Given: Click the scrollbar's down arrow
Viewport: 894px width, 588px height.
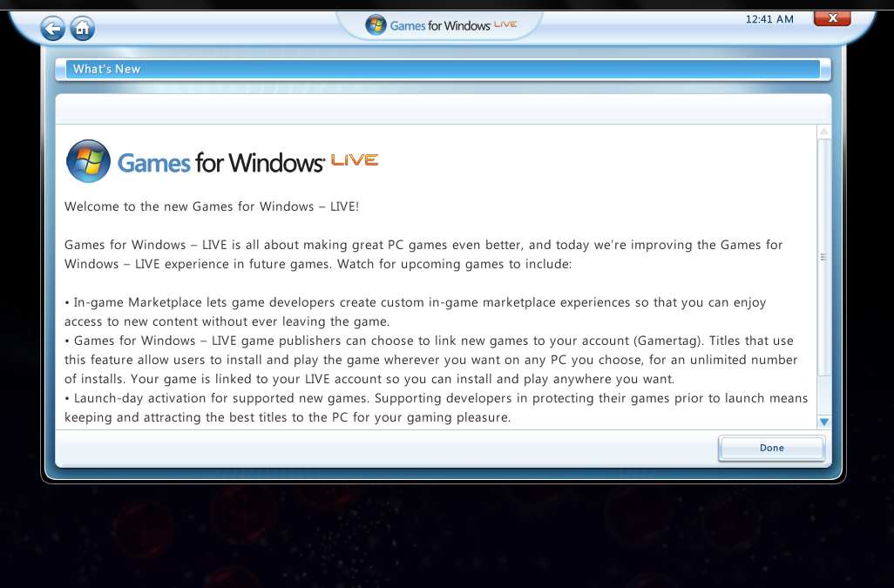Looking at the screenshot, I should [823, 421].
